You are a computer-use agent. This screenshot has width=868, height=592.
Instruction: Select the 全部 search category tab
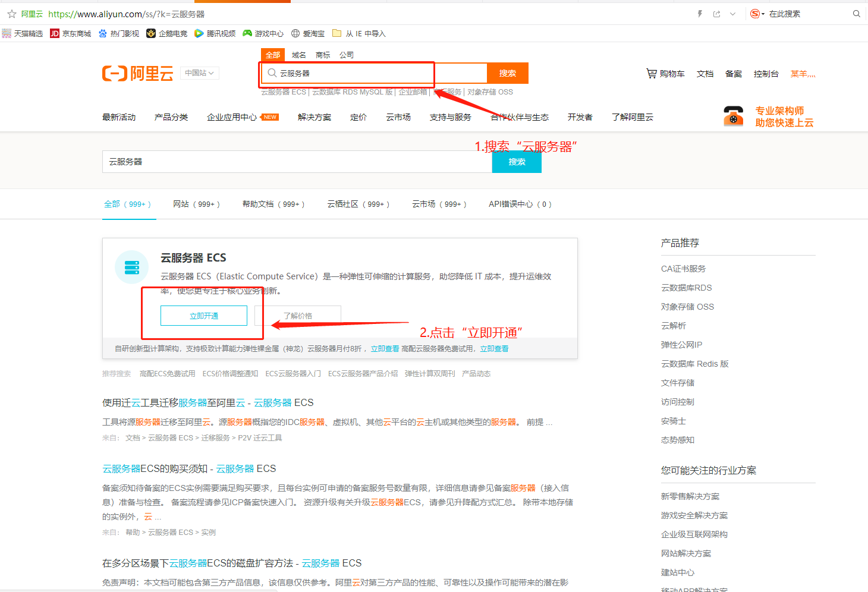point(273,55)
